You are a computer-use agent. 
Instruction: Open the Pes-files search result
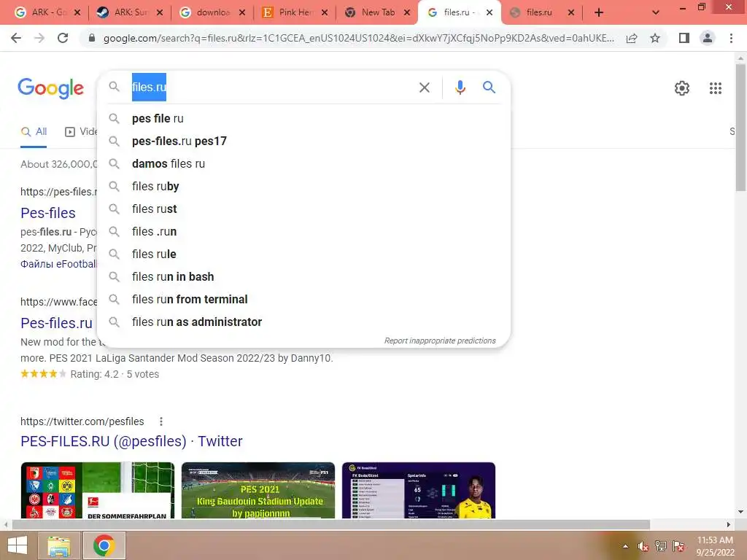coord(47,213)
